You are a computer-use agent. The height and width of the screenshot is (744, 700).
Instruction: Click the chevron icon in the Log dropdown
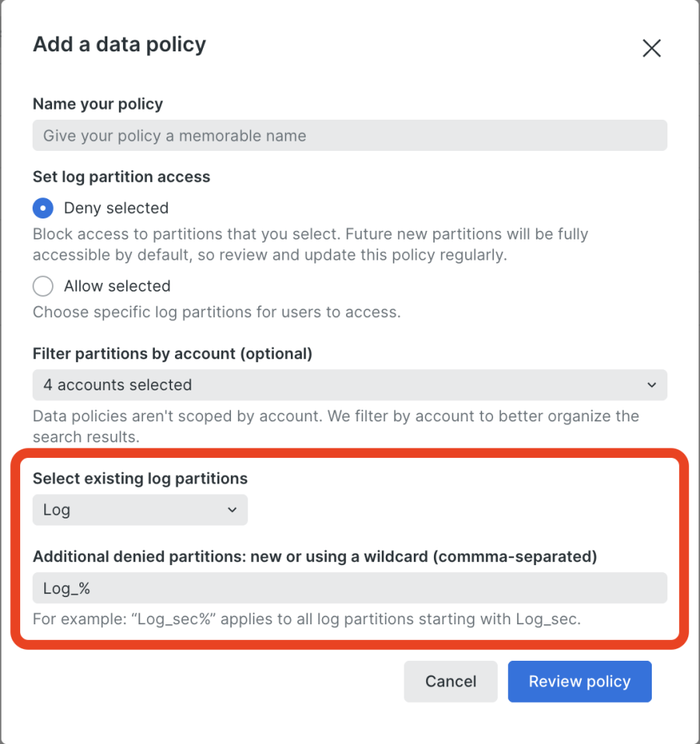(232, 510)
